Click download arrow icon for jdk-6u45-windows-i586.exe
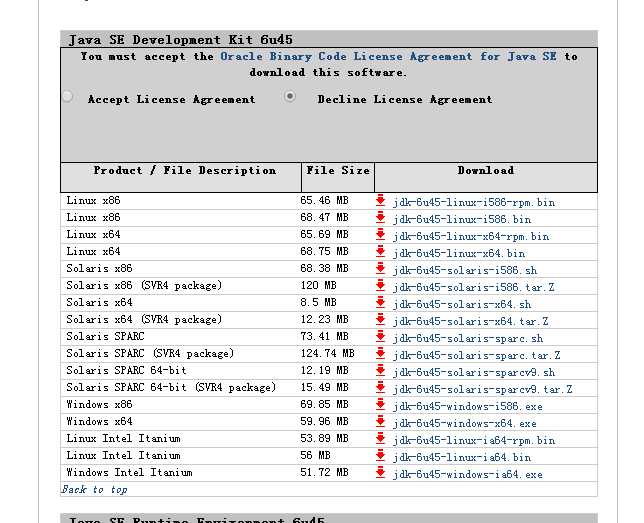Viewport: 644px width, 523px height. [x=380, y=404]
